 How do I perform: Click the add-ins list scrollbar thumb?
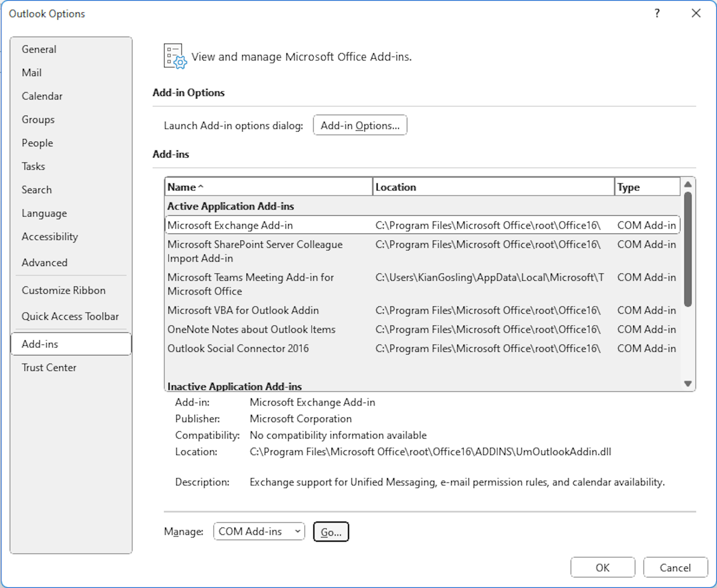(688, 249)
